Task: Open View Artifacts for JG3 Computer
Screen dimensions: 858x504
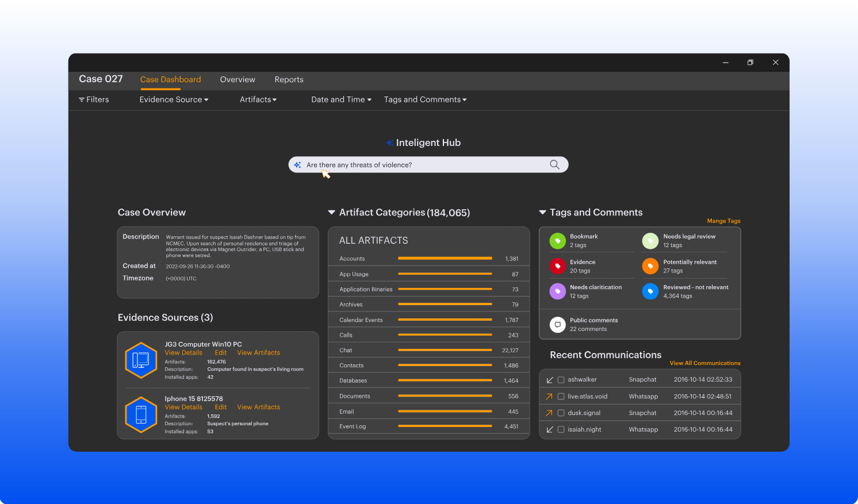Action: 258,353
